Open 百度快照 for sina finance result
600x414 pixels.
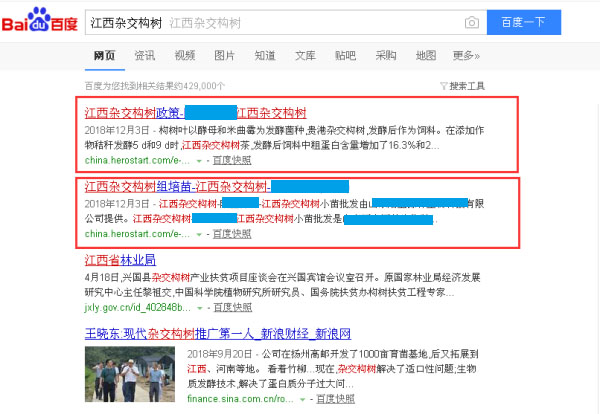click(x=336, y=399)
